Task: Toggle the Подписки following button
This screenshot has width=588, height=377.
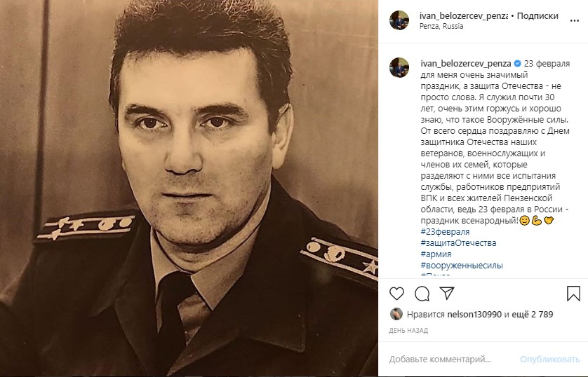Action: pos(537,16)
